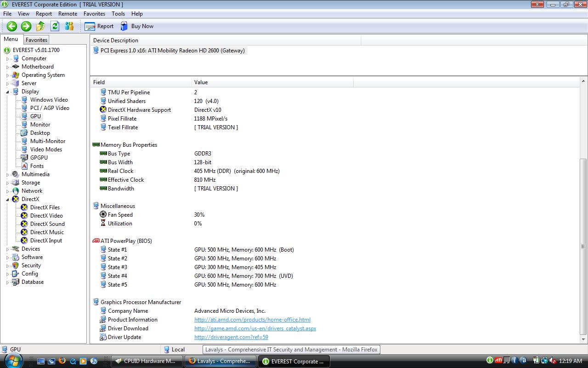Select Windows Video in the tree
This screenshot has width=588, height=368.
pyautogui.click(x=49, y=100)
